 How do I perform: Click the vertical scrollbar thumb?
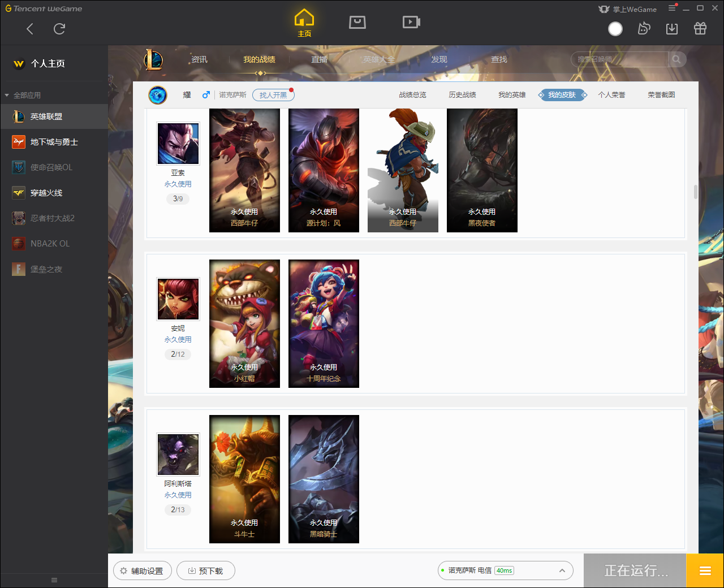(x=696, y=192)
